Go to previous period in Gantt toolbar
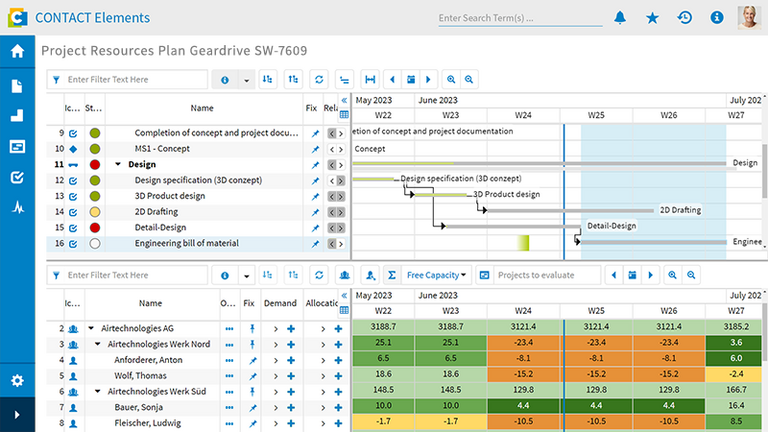 click(x=392, y=79)
